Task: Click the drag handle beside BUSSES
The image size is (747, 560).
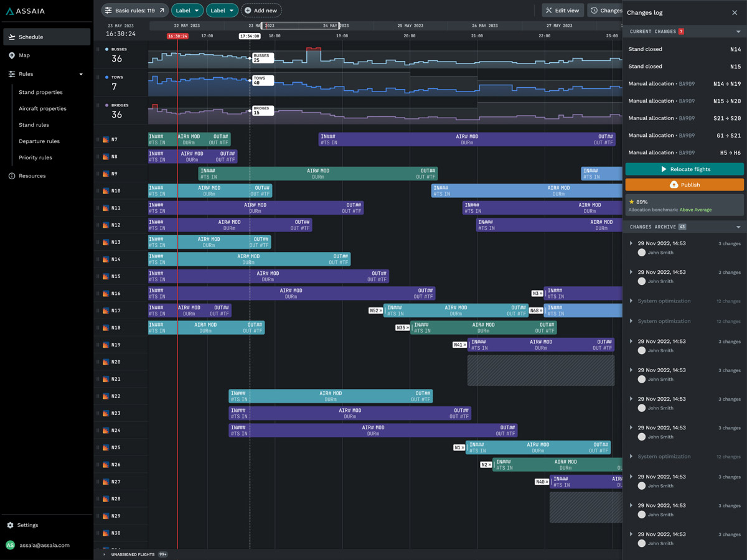Action: [x=98, y=49]
